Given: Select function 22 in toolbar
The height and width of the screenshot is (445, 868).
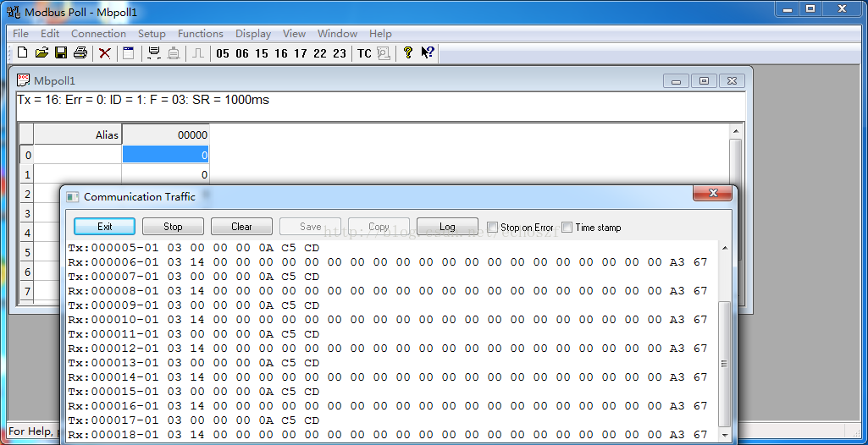Looking at the screenshot, I should coord(320,53).
